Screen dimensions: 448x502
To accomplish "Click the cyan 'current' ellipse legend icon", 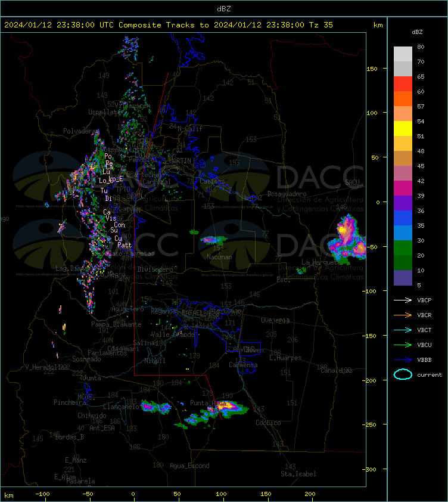I will coord(403,374).
